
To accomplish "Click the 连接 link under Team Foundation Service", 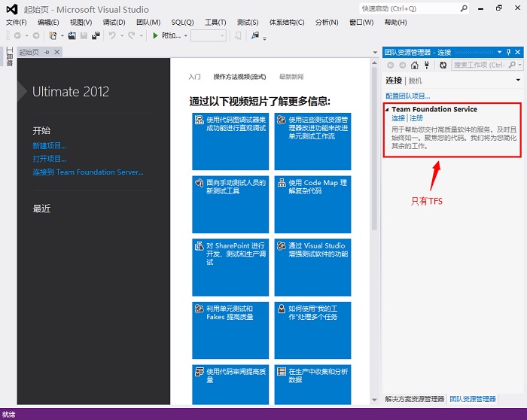I will point(398,118).
